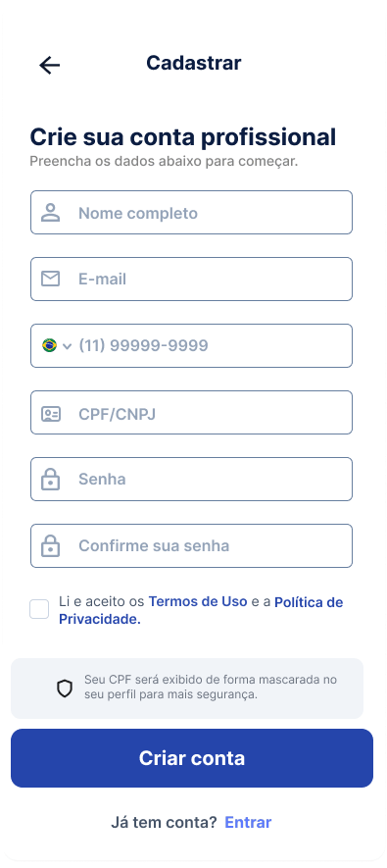387x868 pixels.
Task: Click the Senha password field
Action: (x=191, y=479)
